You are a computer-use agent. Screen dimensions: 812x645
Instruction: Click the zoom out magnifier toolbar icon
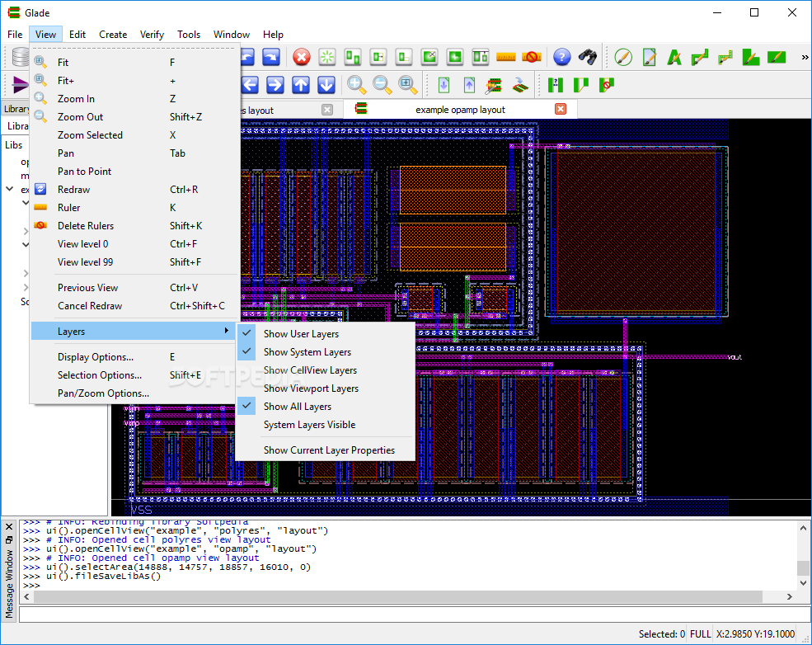[383, 84]
